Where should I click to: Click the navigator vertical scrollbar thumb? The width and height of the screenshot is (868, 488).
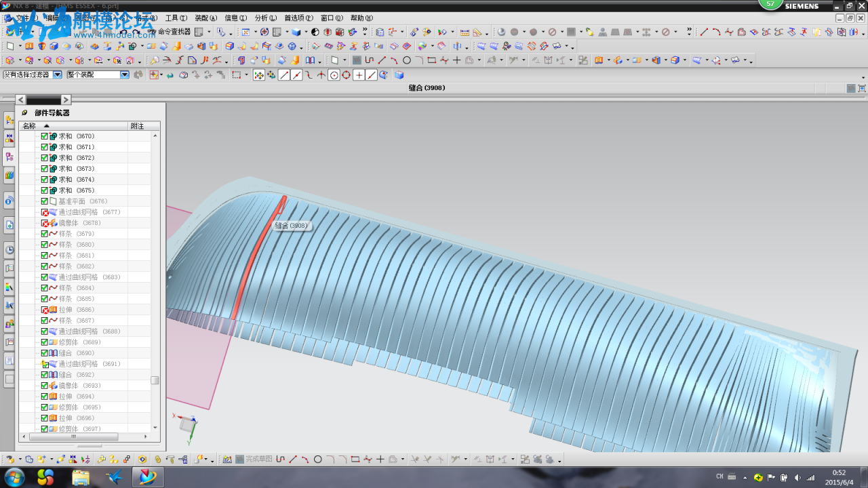tap(155, 380)
